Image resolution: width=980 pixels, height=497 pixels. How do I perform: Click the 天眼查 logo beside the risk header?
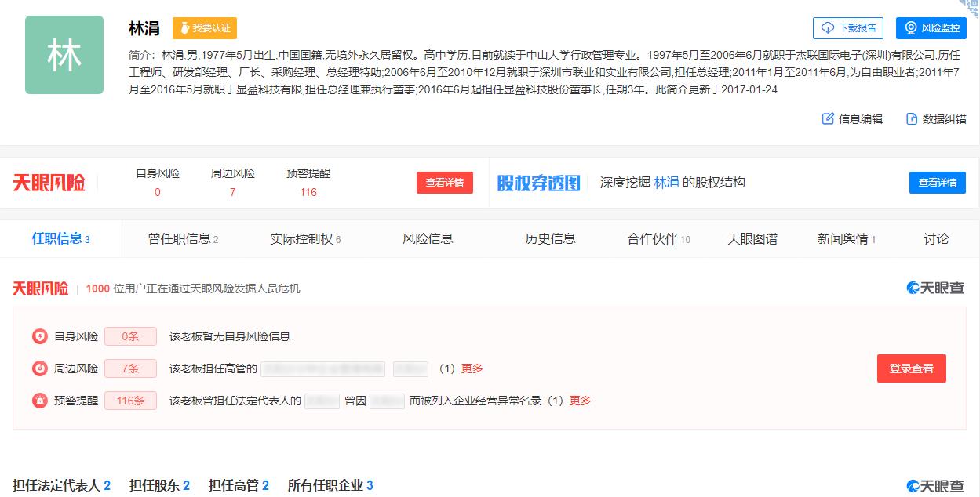935,288
